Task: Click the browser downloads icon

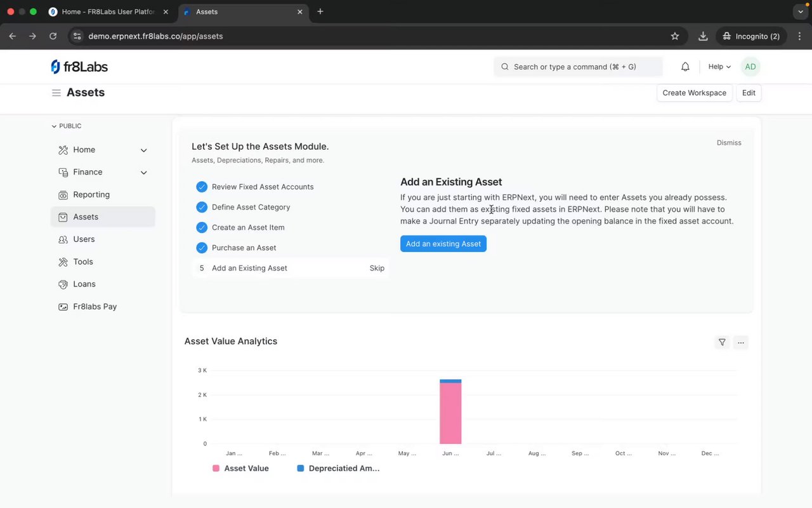Action: (x=703, y=36)
